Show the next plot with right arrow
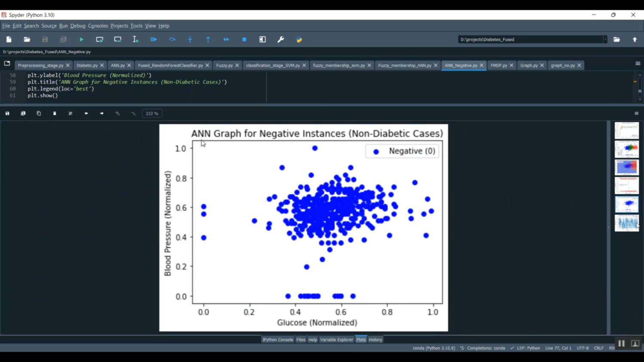644x362 pixels. pos(102,114)
